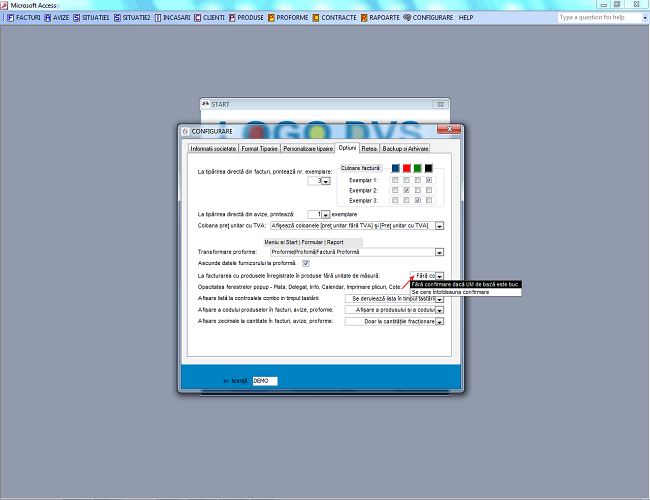Image resolution: width=650 pixels, height=500 pixels.
Task: Switch to the Informatii societate tab
Action: (x=213, y=148)
